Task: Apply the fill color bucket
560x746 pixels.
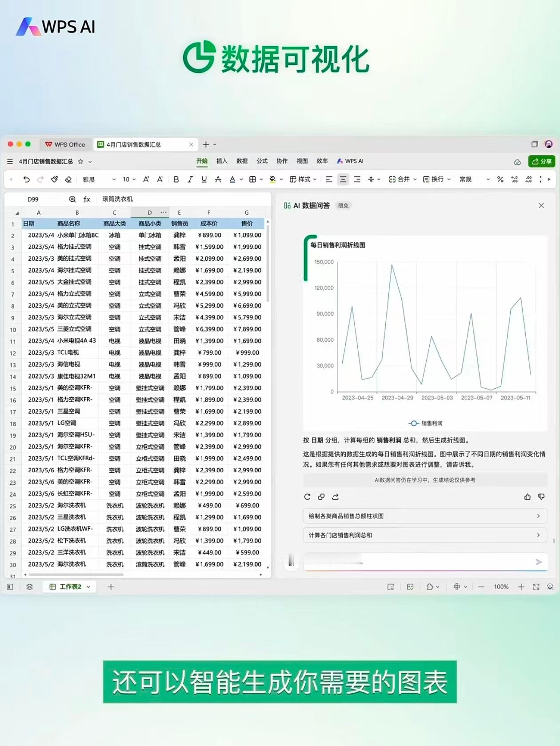Action: tap(272, 179)
